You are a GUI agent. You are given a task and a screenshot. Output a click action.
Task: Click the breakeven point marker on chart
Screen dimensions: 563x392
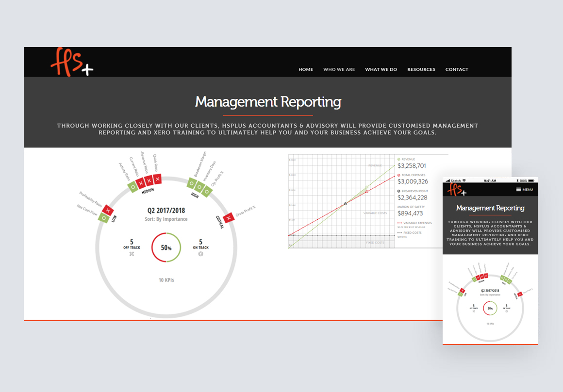[346, 204]
